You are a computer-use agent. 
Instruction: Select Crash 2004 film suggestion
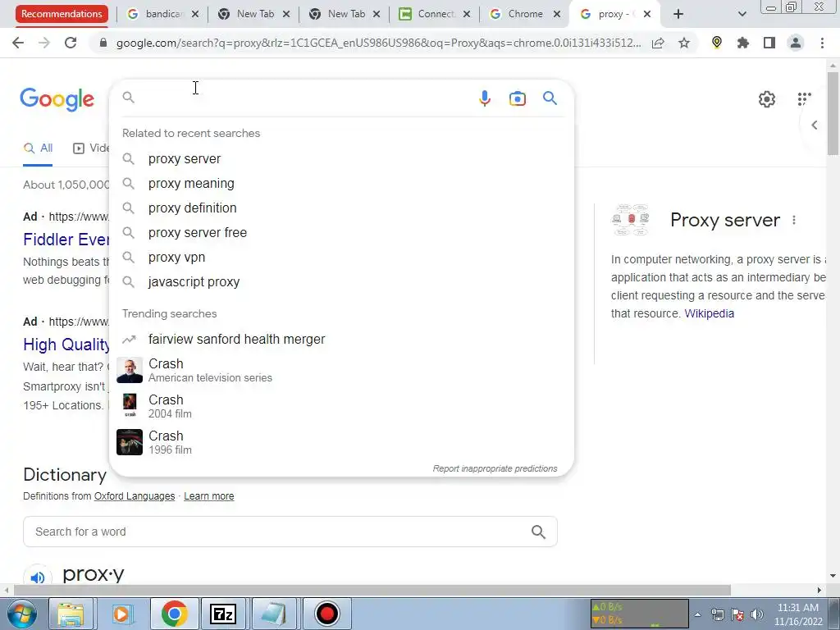(341, 406)
